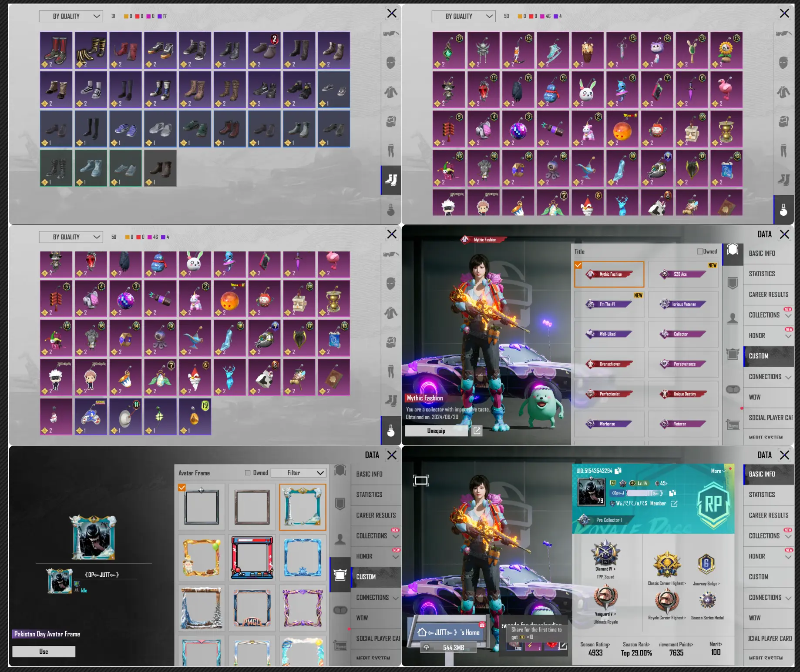Image resolution: width=800 pixels, height=672 pixels.
Task: Click copy icon next to the UID number
Action: coord(618,471)
